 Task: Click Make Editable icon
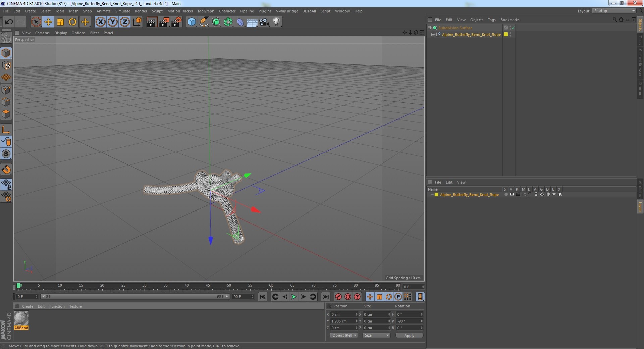(6, 38)
